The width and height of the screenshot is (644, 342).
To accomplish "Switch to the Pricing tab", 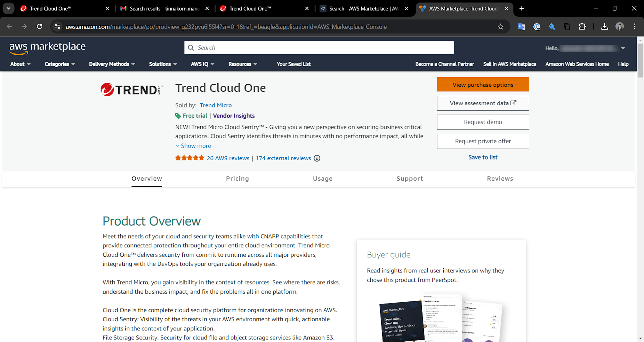I will 238,179.
